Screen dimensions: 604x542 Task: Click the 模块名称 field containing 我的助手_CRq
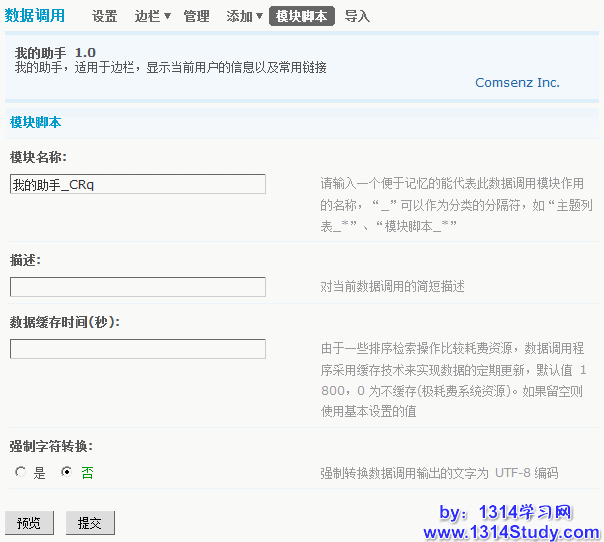[x=138, y=184]
